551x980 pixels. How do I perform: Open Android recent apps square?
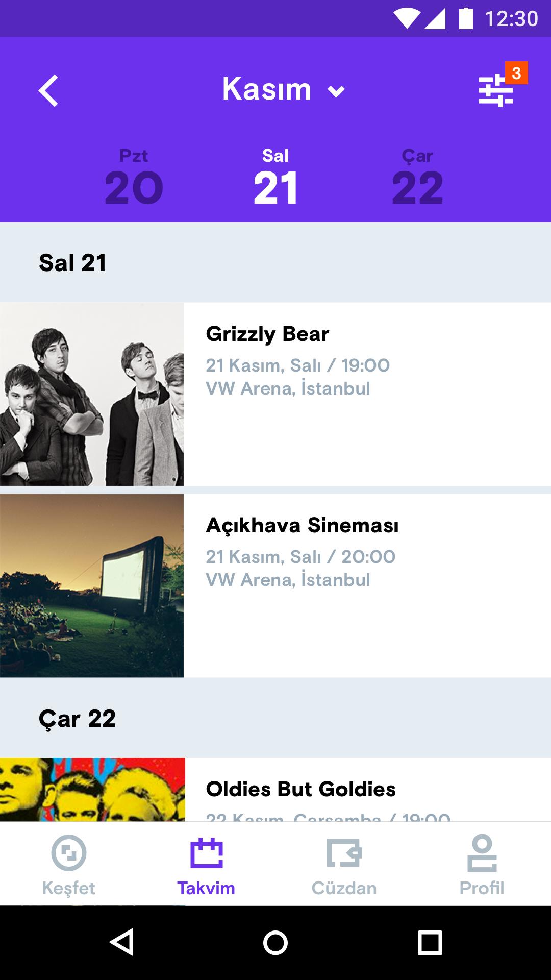pyautogui.click(x=430, y=942)
